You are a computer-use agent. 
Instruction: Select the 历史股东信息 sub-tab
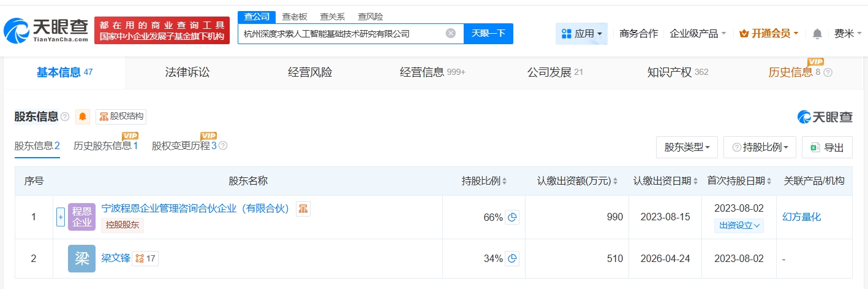coord(106,146)
